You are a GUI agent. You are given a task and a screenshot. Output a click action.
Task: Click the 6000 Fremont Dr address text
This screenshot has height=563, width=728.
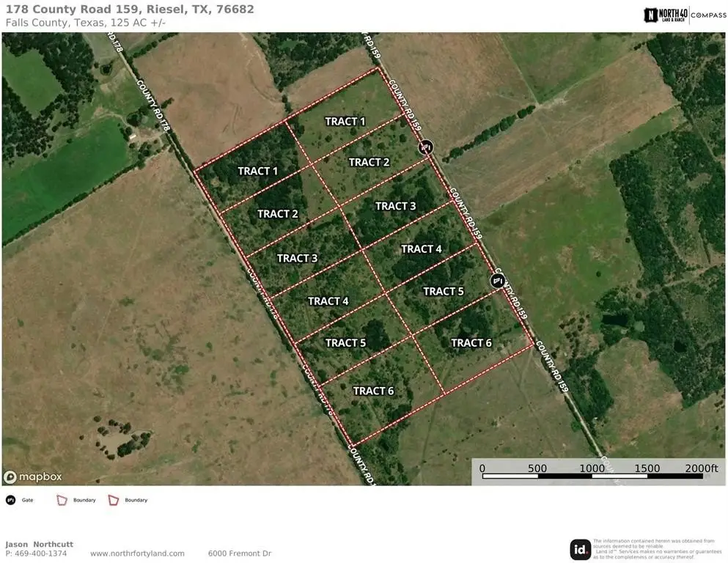click(x=240, y=553)
